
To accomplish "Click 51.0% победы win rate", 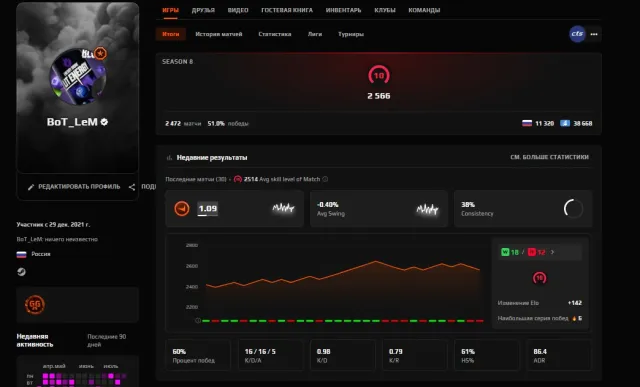I will click(228, 123).
